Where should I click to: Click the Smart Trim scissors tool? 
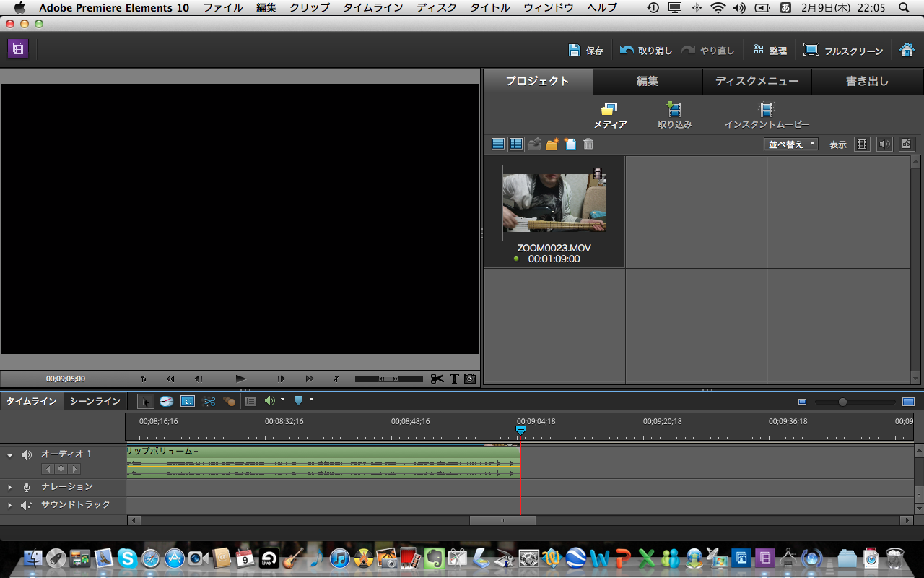tap(209, 401)
